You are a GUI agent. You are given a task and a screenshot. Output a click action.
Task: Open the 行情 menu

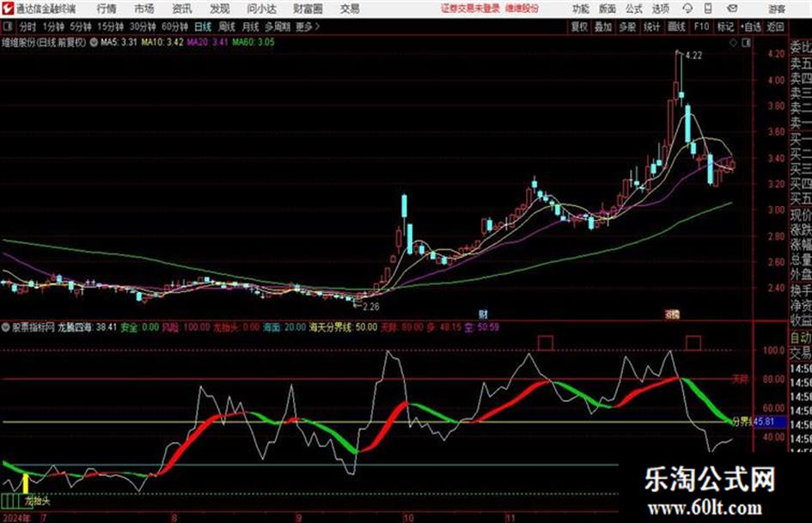tap(107, 9)
